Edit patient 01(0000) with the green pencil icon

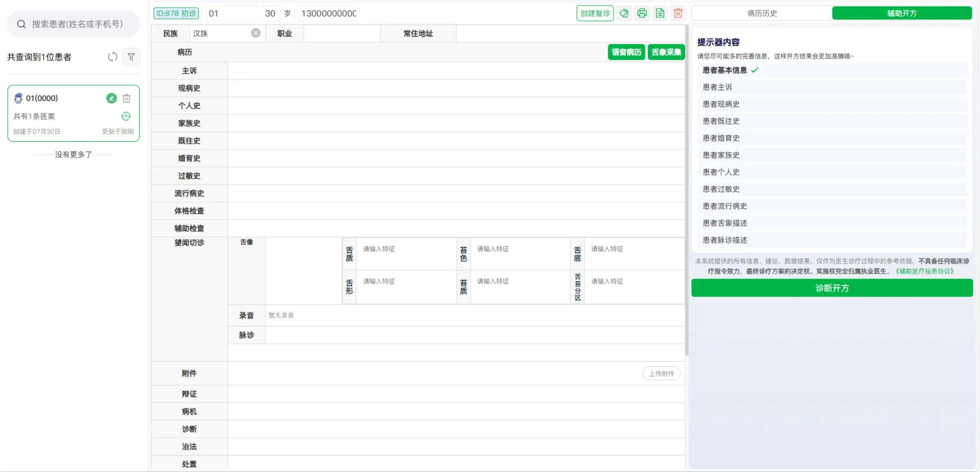pos(111,98)
